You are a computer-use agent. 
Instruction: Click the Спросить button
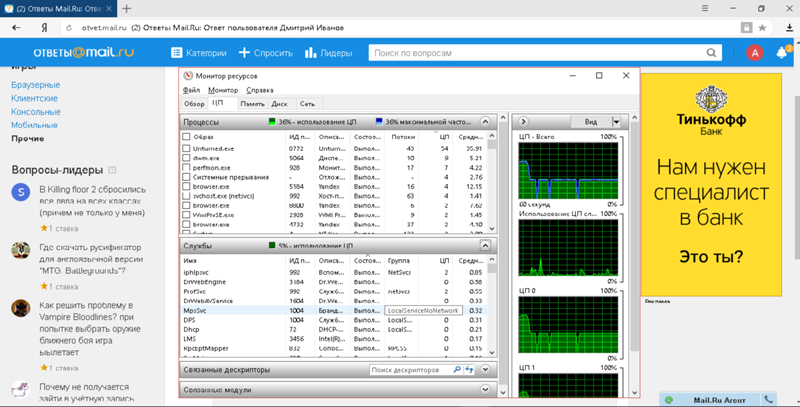pos(266,53)
